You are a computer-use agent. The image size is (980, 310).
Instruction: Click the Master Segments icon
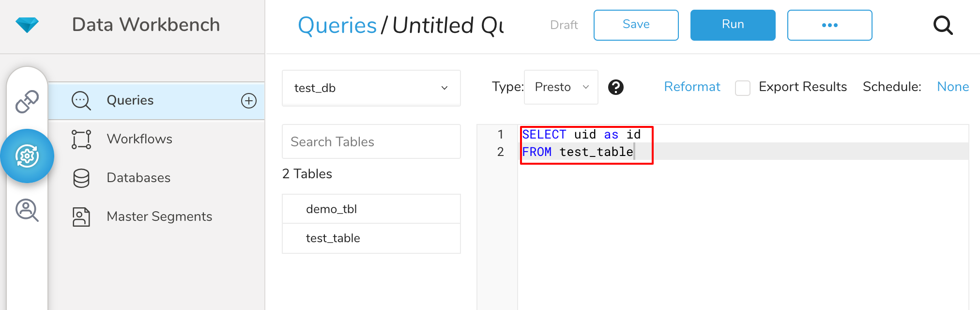point(81,217)
